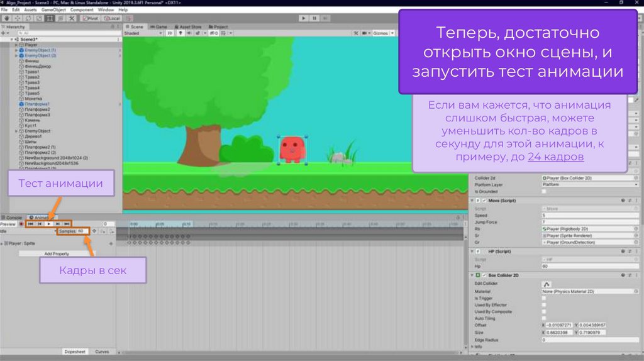The height and width of the screenshot is (361, 644).
Task: Click the Add Keyframe diamond icon
Action: click(94, 231)
